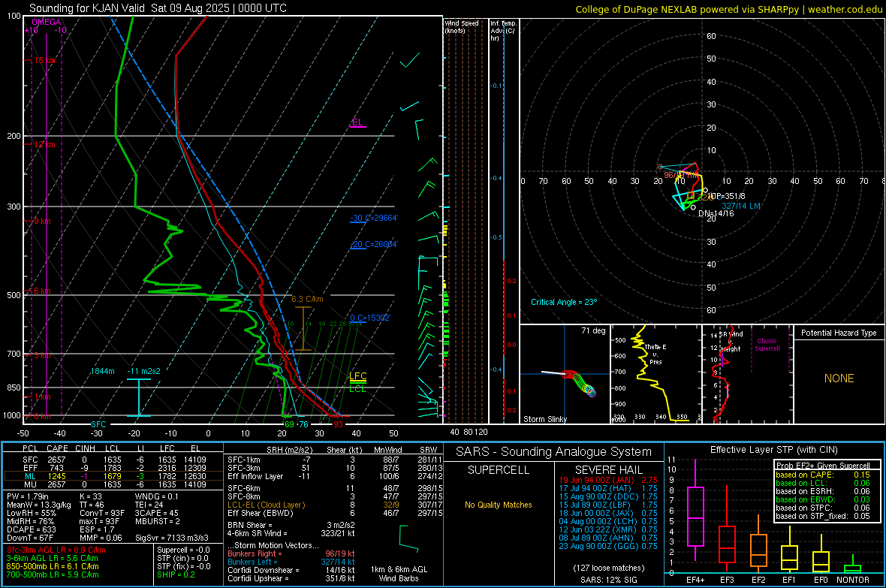The width and height of the screenshot is (886, 588).
Task: Click the 'UP=351/8' hodograph label
Action: 728,196
